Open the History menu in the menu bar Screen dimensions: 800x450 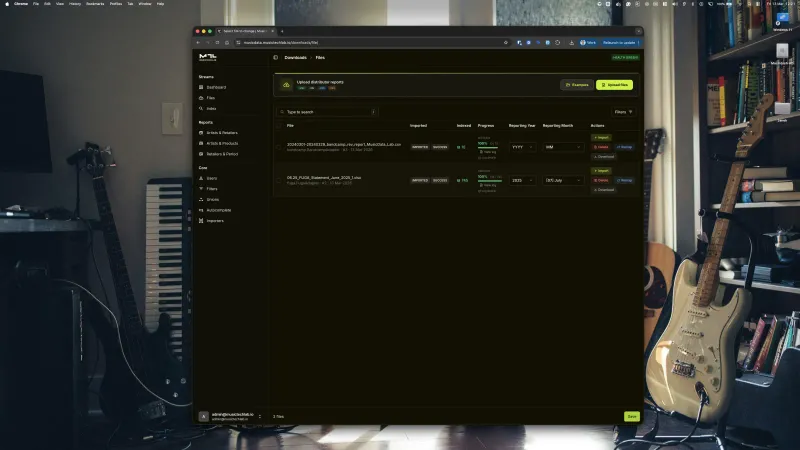[75, 4]
